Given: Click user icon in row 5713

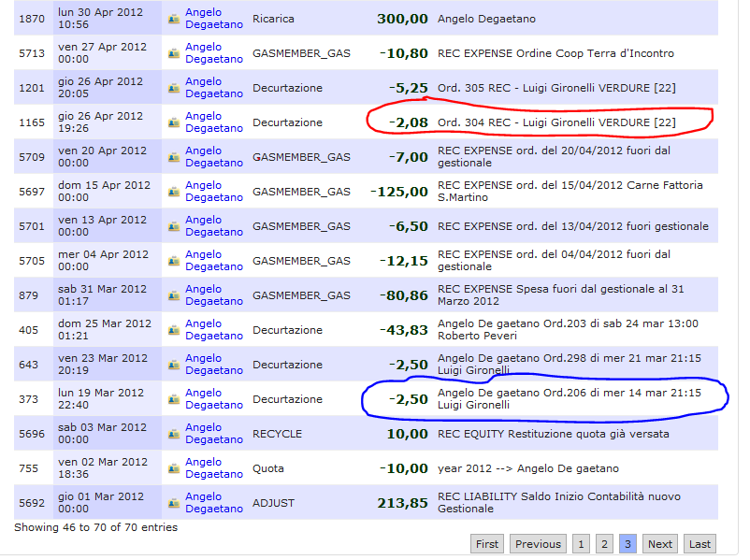Looking at the screenshot, I should (x=173, y=53).
